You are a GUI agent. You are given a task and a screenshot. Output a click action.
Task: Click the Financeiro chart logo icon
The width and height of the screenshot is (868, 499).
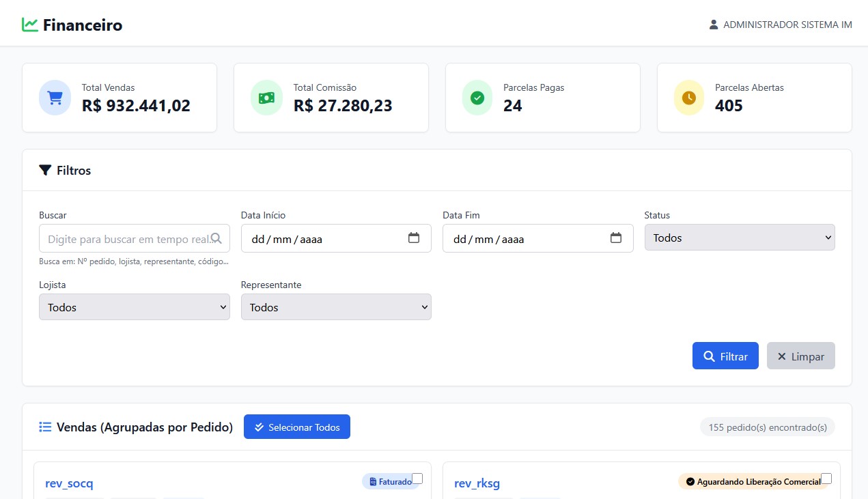click(29, 25)
